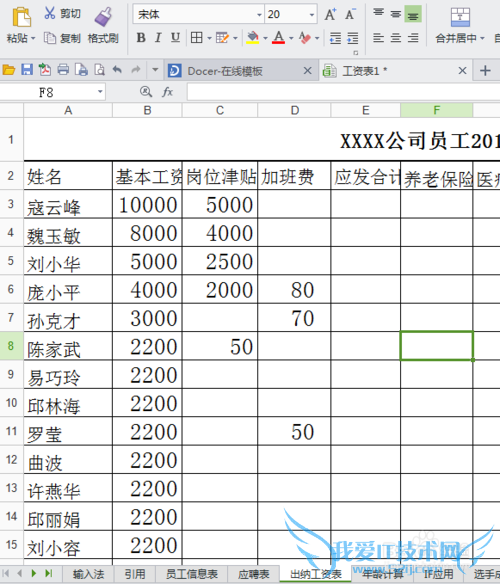Image resolution: width=500 pixels, height=584 pixels.
Task: Expand the borders dropdown arrow
Action: (x=209, y=38)
